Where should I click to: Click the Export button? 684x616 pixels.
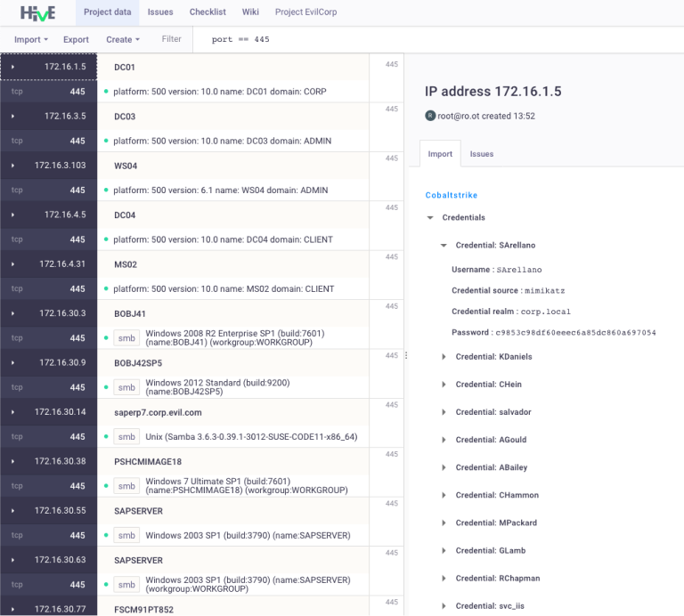[x=76, y=39]
